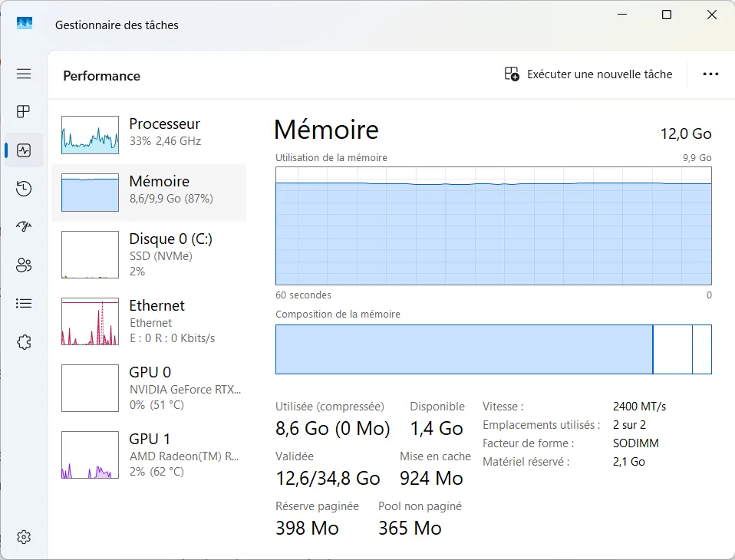Click the free segment of memory composition bar

coord(702,349)
